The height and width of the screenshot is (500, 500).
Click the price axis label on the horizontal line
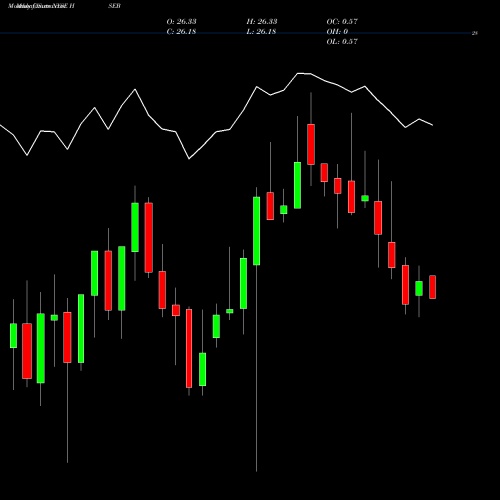pyautogui.click(x=475, y=33)
